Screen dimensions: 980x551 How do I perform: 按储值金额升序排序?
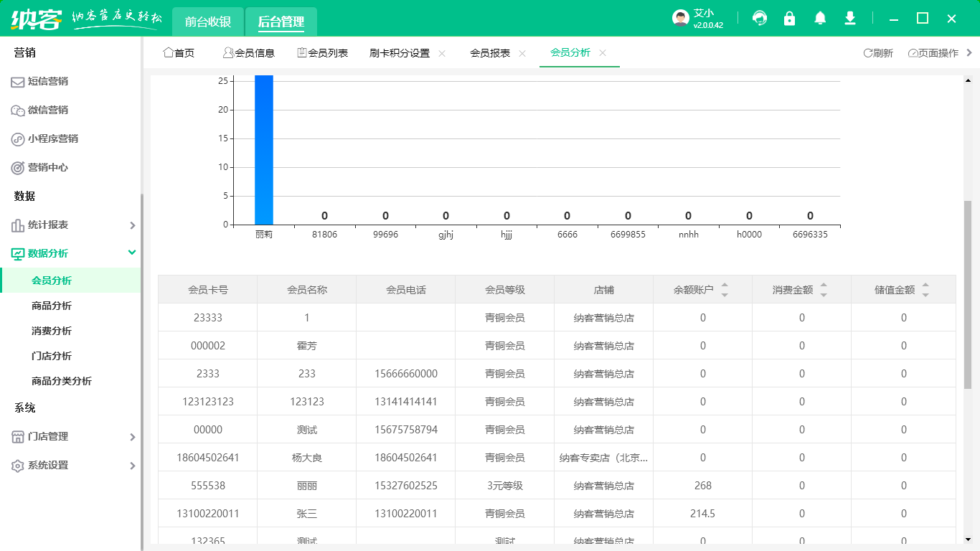point(925,284)
